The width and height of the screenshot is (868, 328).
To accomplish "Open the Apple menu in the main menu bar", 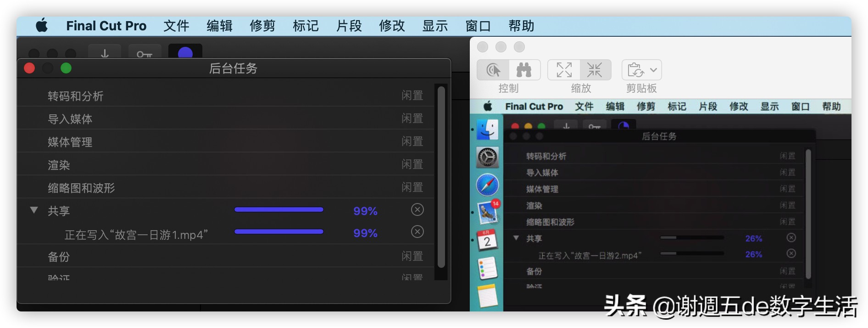I will click(42, 26).
